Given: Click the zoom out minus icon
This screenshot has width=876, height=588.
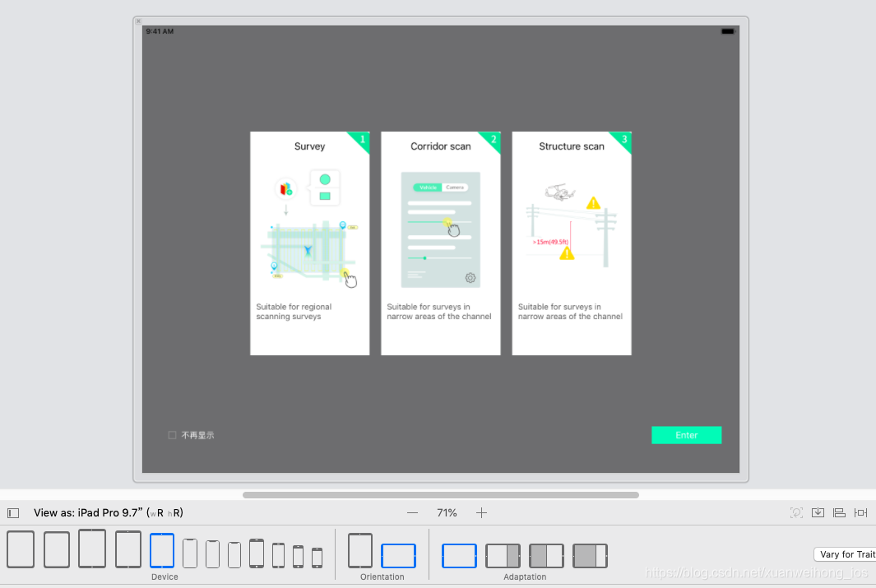Looking at the screenshot, I should [412, 512].
